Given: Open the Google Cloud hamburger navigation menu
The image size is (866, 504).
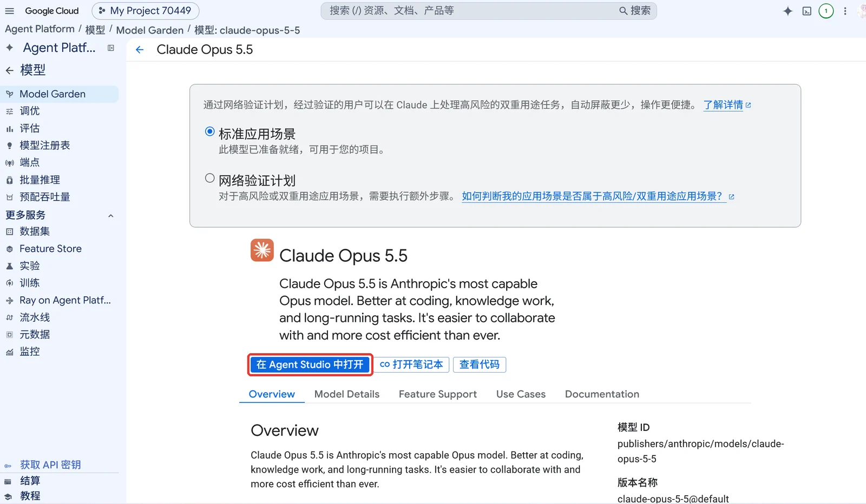Looking at the screenshot, I should click(x=10, y=11).
